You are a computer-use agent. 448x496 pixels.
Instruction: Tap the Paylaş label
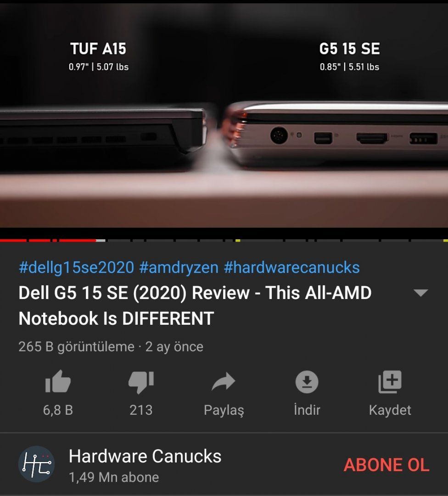(x=224, y=410)
